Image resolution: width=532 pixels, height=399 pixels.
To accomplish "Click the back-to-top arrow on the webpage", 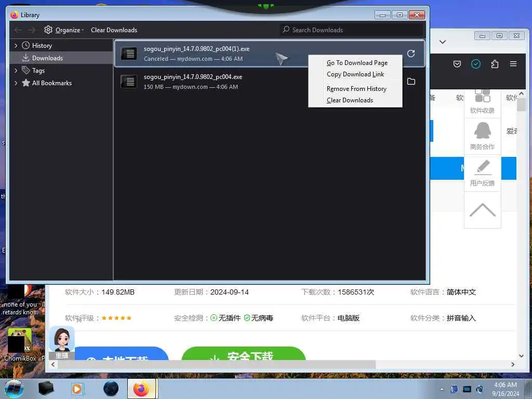I will pos(483,210).
